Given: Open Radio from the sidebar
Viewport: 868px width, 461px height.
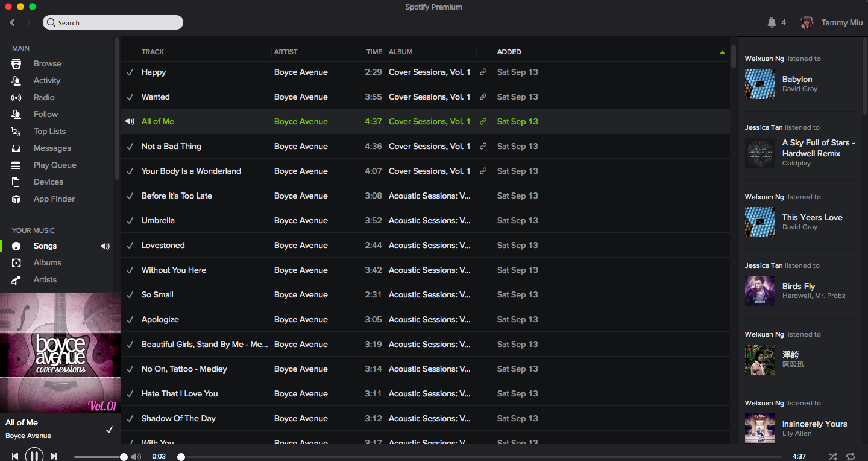Looking at the screenshot, I should (x=44, y=97).
